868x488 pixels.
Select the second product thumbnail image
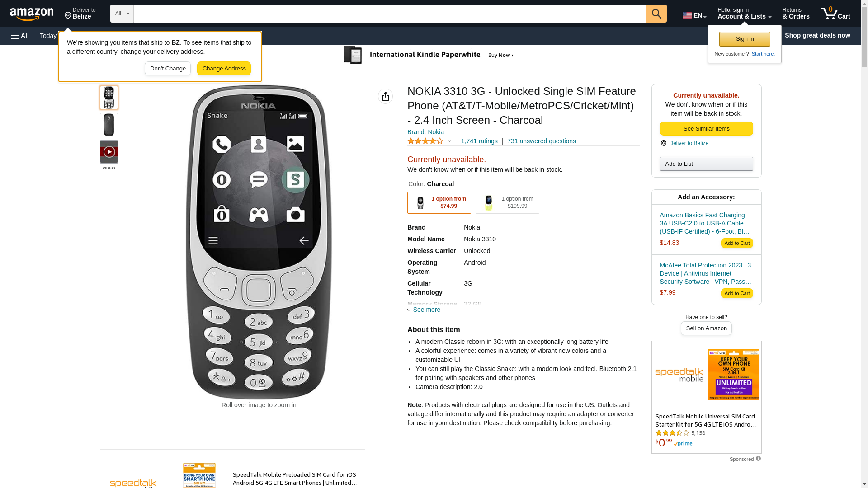point(109,125)
